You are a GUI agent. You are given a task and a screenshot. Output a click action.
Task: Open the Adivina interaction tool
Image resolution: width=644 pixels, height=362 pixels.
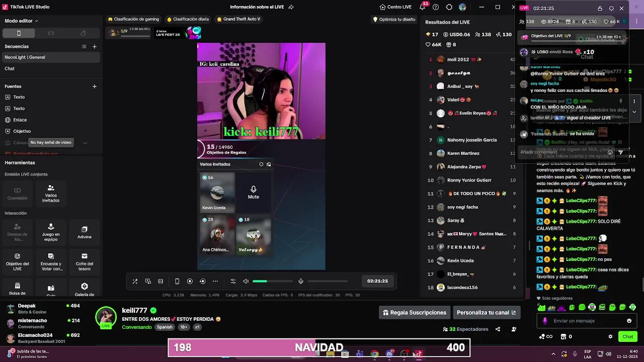click(85, 233)
